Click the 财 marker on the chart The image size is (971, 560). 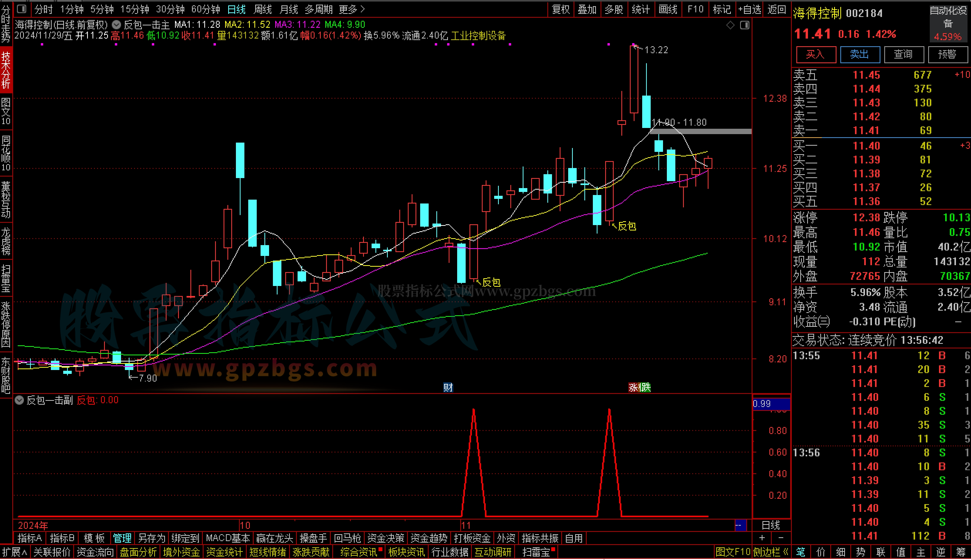(448, 387)
